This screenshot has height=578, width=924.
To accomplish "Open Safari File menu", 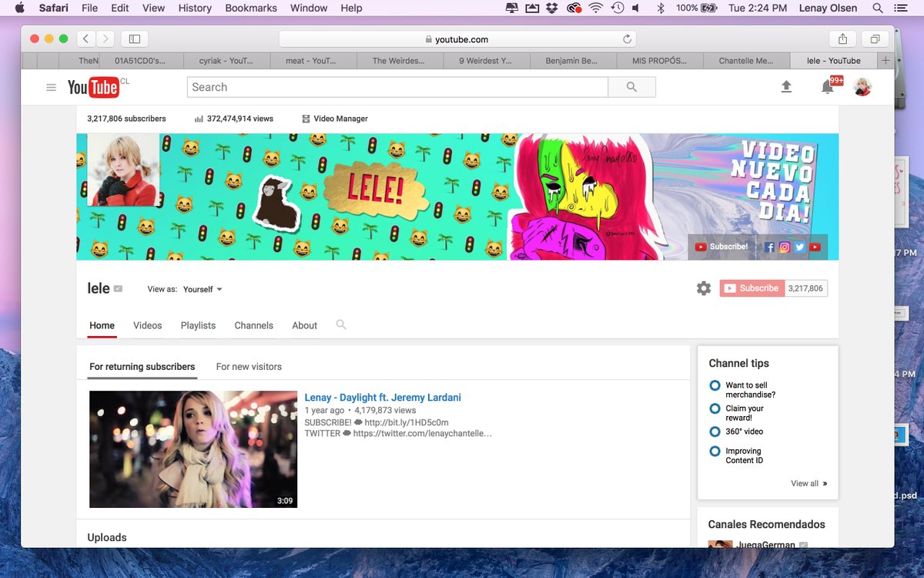I will point(89,8).
